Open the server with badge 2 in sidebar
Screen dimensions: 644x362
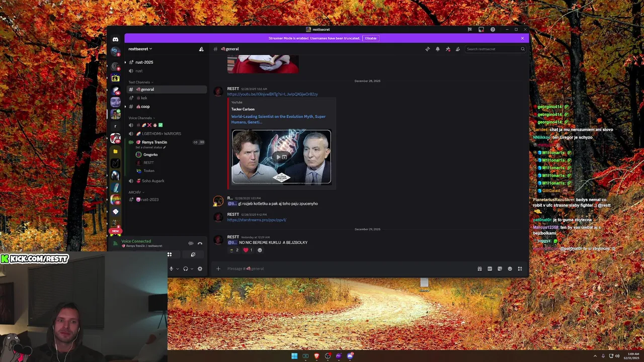click(x=115, y=52)
